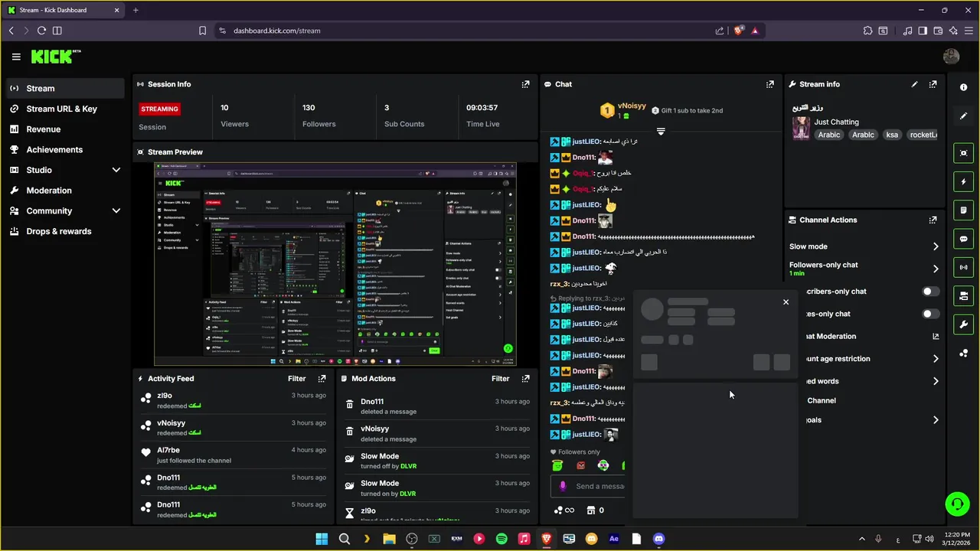
Task: Open Brave Shields lion icon
Action: [738, 31]
